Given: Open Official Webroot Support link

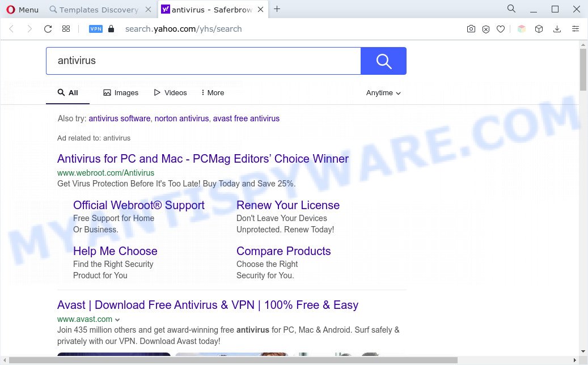Looking at the screenshot, I should (x=139, y=205).
